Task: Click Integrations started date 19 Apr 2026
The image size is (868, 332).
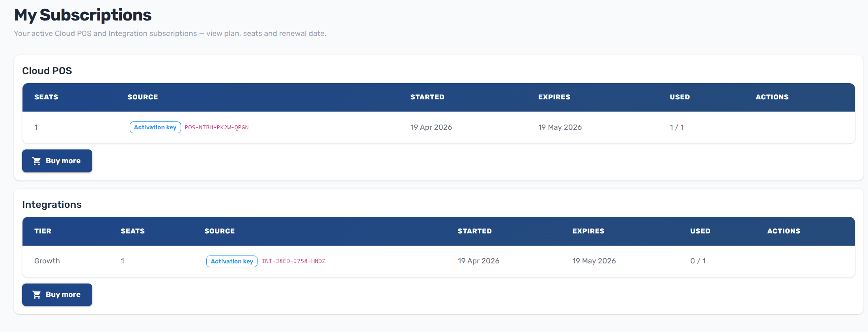Action: (478, 261)
